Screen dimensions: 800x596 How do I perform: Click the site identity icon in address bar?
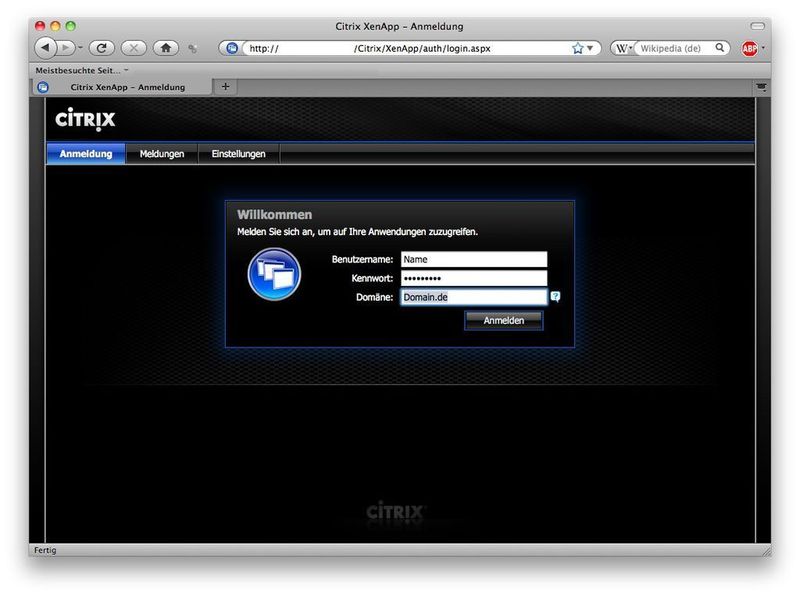click(232, 48)
